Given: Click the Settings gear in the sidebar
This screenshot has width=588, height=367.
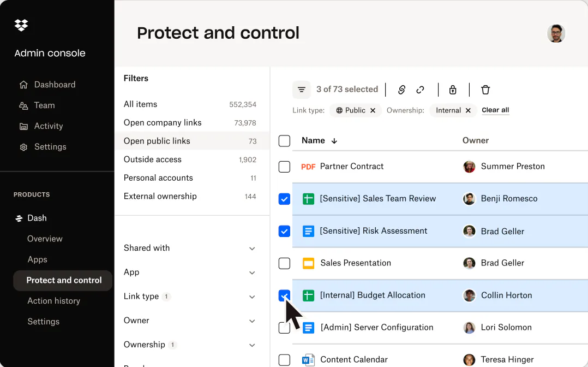Looking at the screenshot, I should tap(23, 147).
